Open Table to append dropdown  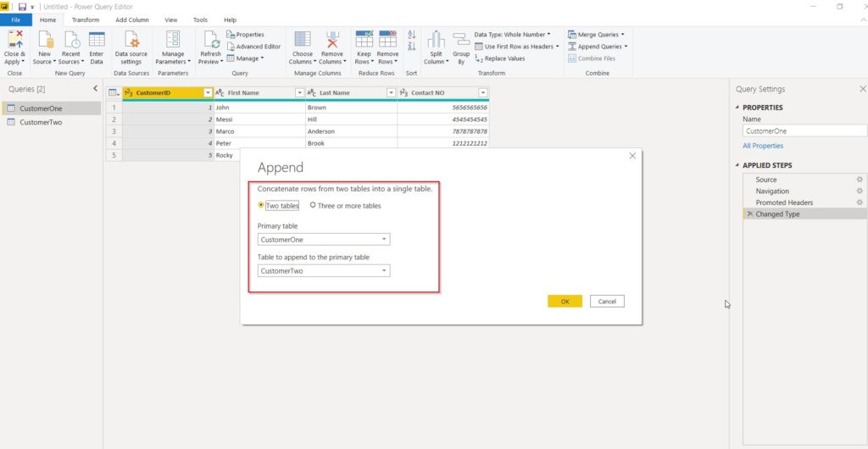[x=324, y=271]
